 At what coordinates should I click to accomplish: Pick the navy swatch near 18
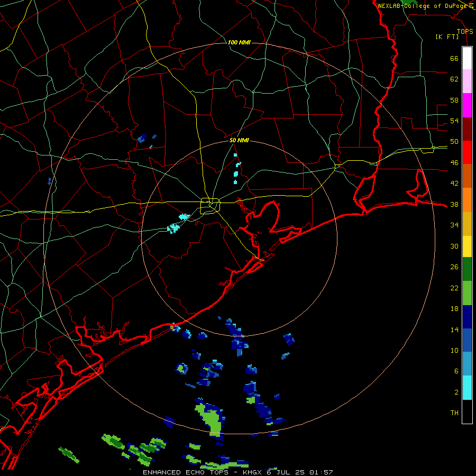tap(467, 317)
